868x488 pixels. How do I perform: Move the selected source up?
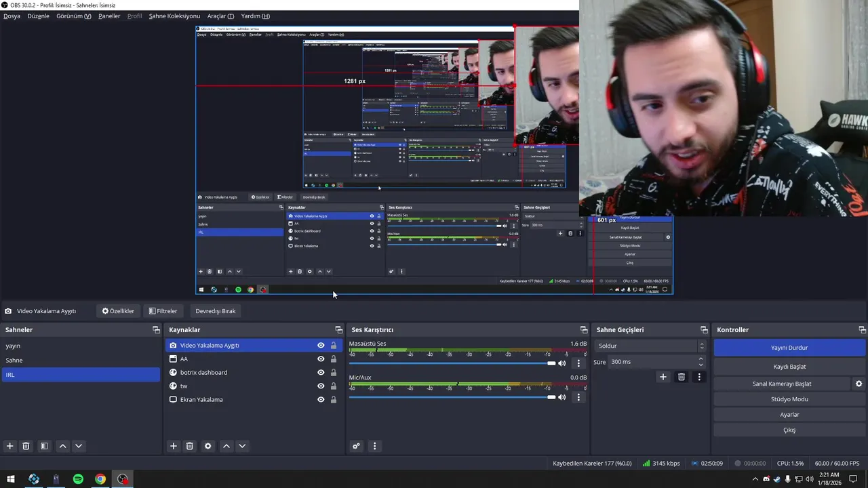point(226,446)
